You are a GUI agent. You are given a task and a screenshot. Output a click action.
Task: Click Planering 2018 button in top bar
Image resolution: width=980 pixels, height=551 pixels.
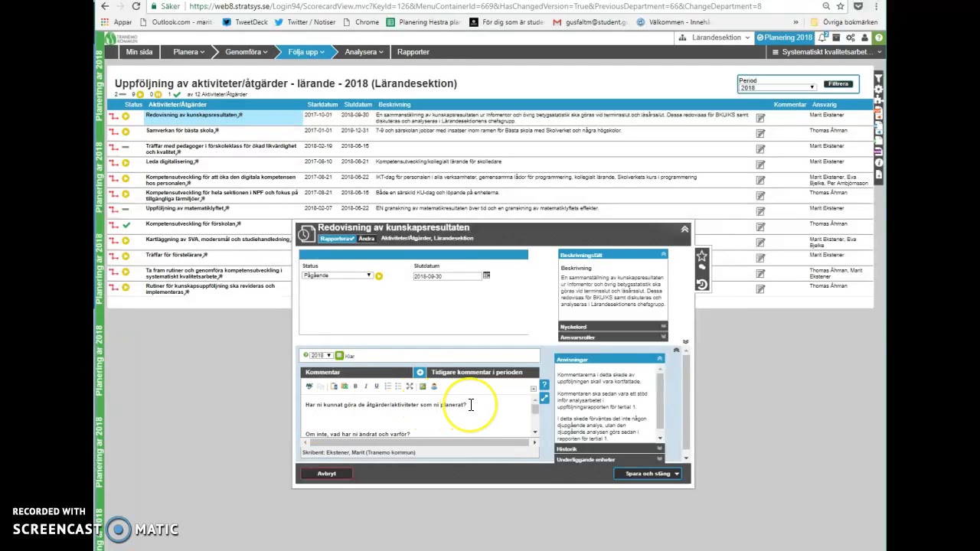784,37
